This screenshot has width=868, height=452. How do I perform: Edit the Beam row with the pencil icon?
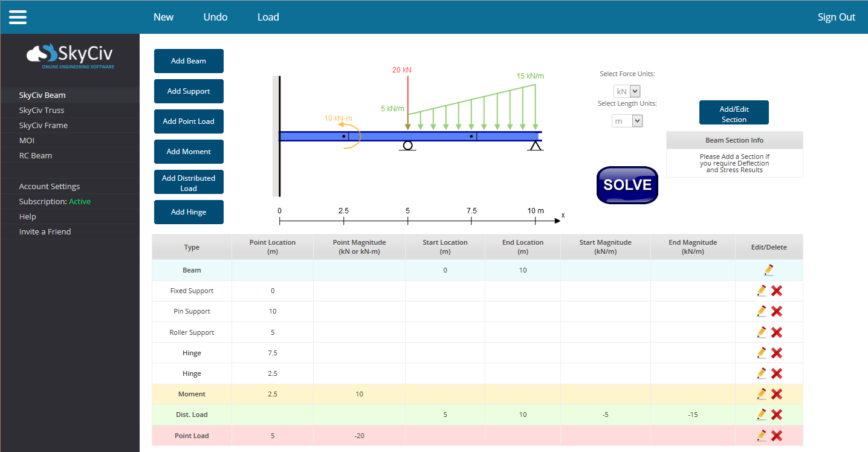coord(768,270)
